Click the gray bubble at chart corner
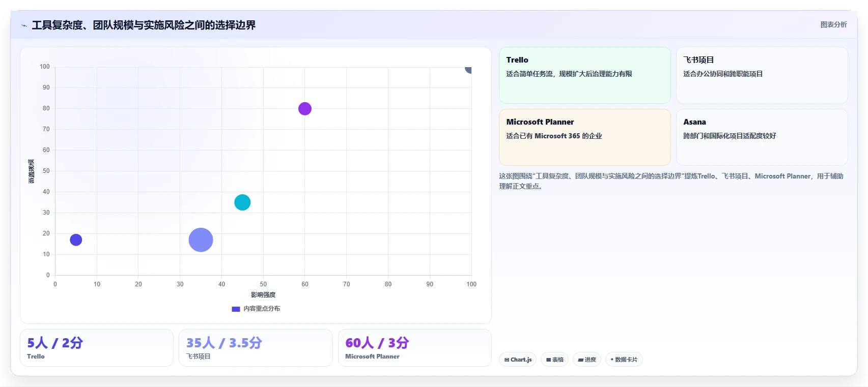Screen dimensions: 868x387 (x=468, y=69)
